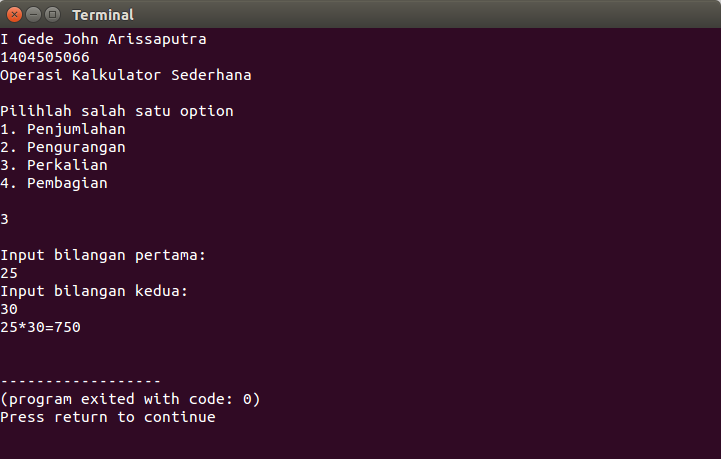Screen dimensions: 721x459
Task: Click the name line 'I Gede John Arissaputra'
Action: (104, 39)
